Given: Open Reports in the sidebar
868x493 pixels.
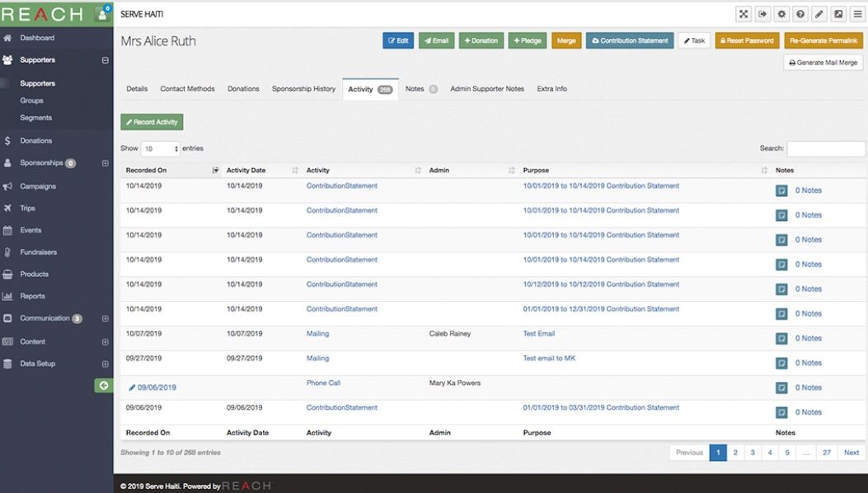Looking at the screenshot, I should coord(33,296).
